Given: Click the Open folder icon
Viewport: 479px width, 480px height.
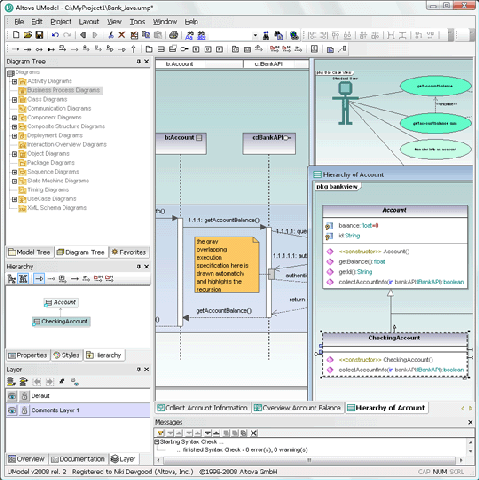Looking at the screenshot, I should point(28,35).
